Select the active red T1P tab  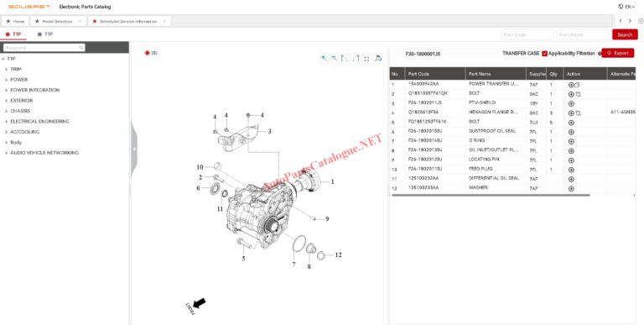point(13,34)
